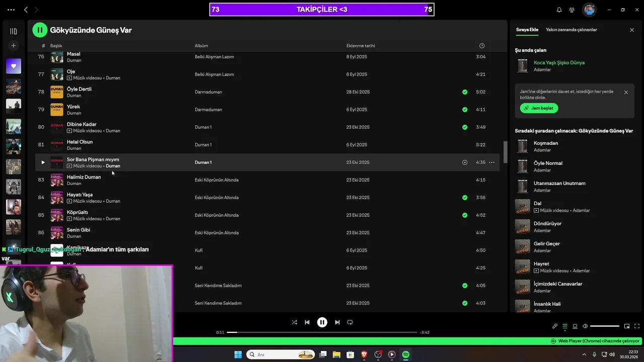Open Duman artist link in row 82
Image resolution: width=644 pixels, height=362 pixels.
[113, 166]
